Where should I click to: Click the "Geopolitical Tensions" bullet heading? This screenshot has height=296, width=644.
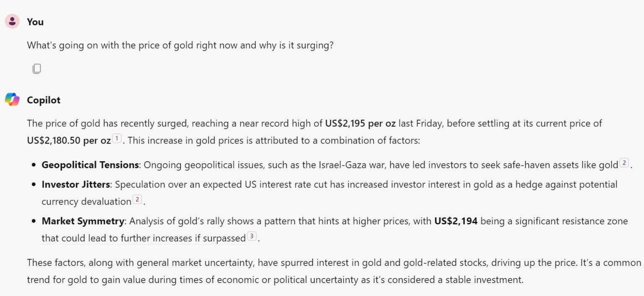pos(90,165)
